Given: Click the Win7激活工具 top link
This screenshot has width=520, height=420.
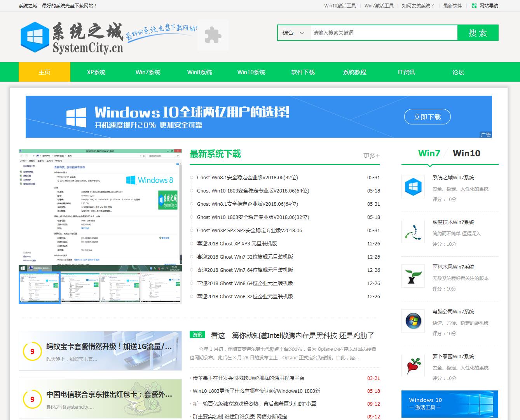Looking at the screenshot, I should (x=379, y=5).
